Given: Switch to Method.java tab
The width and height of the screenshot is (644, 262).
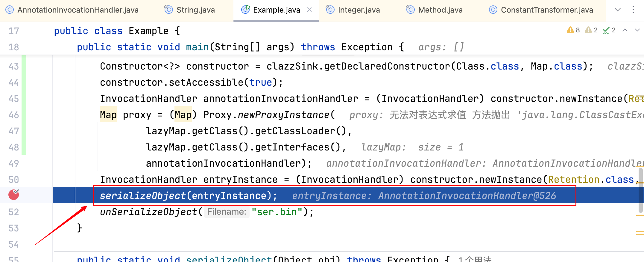Looking at the screenshot, I should [440, 10].
